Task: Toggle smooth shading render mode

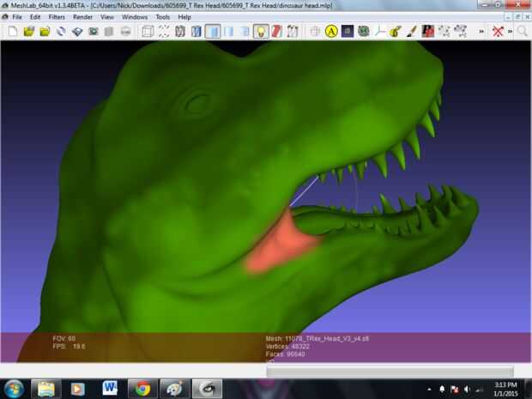Action: 245,32
